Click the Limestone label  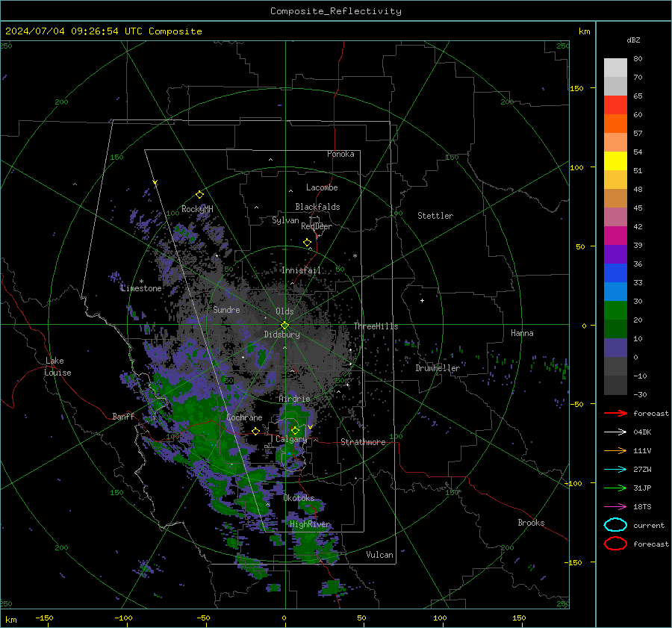pos(141,288)
